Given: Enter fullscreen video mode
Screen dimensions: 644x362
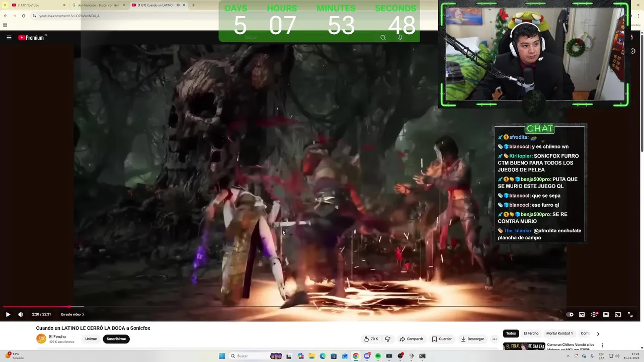Looking at the screenshot, I should pyautogui.click(x=630, y=314).
